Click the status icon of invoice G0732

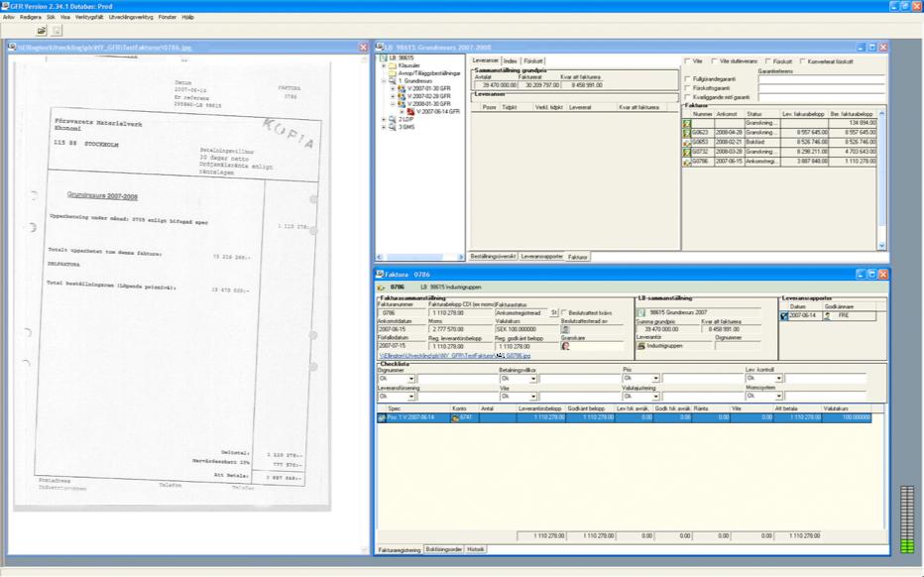pyautogui.click(x=686, y=152)
